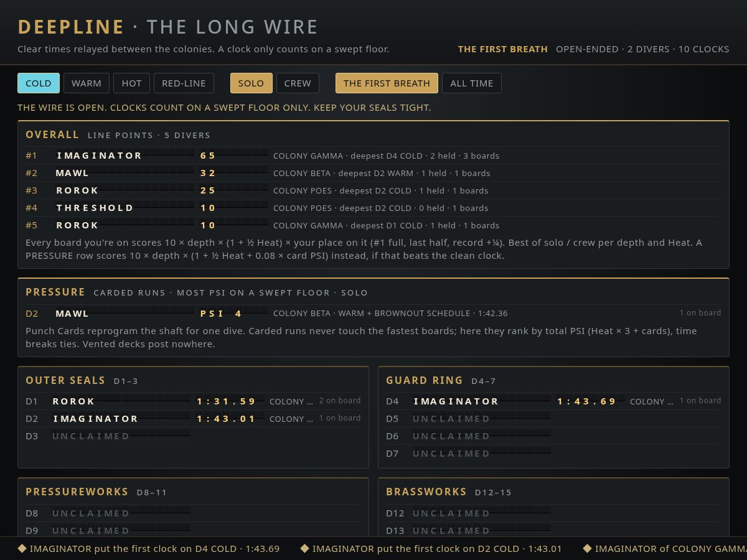747x560 pixels.
Task: Open the D4 IMAGINATOR row in Guard Ring
Action: 553,401
